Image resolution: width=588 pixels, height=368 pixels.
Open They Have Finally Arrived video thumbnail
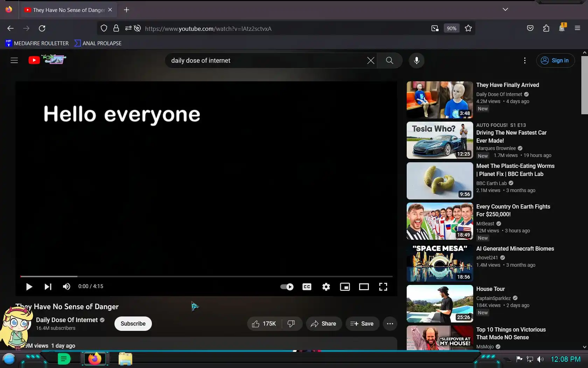440,100
